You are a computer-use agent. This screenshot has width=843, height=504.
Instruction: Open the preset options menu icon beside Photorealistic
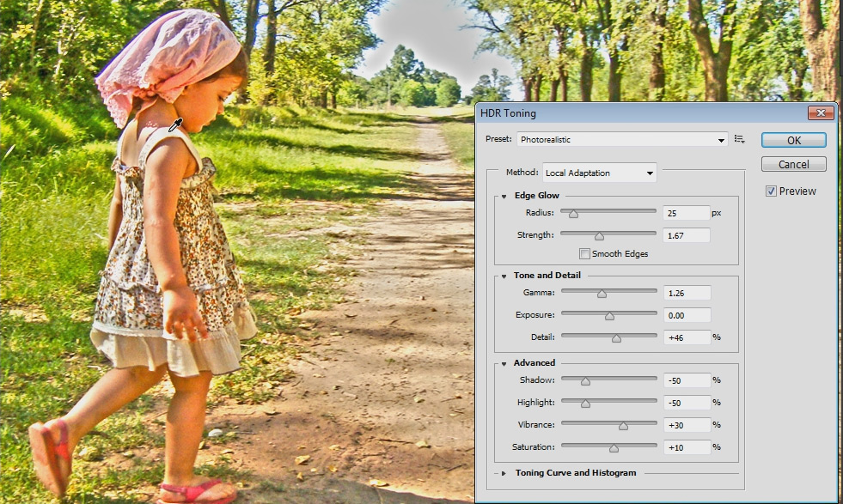[738, 139]
